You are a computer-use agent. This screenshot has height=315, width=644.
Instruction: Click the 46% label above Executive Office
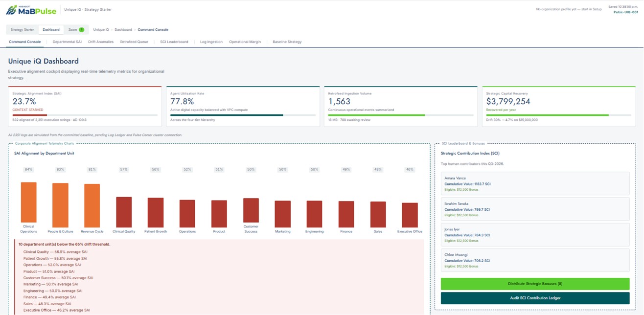tap(410, 170)
